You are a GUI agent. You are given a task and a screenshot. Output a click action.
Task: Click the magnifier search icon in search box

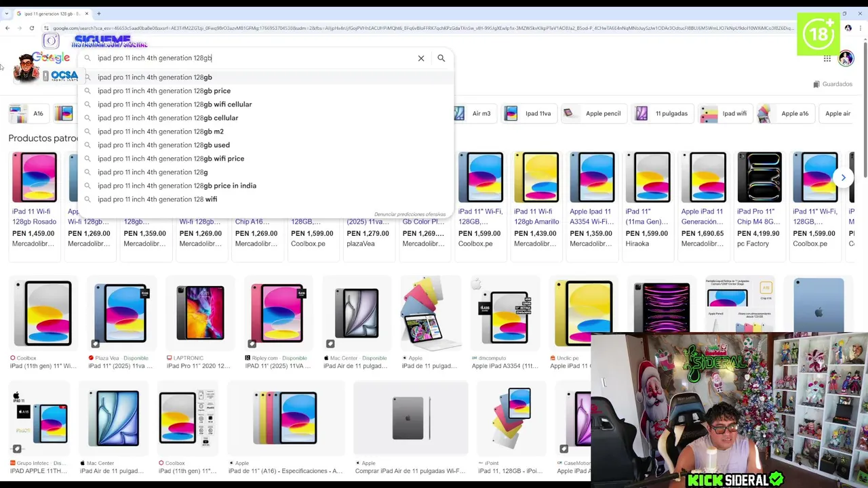(441, 58)
